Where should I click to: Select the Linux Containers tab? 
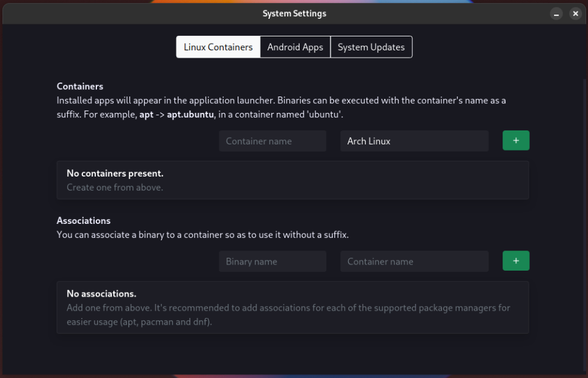tap(218, 47)
